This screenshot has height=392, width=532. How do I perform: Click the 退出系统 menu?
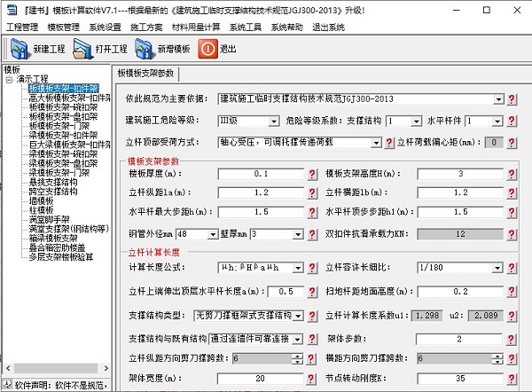pyautogui.click(x=328, y=27)
